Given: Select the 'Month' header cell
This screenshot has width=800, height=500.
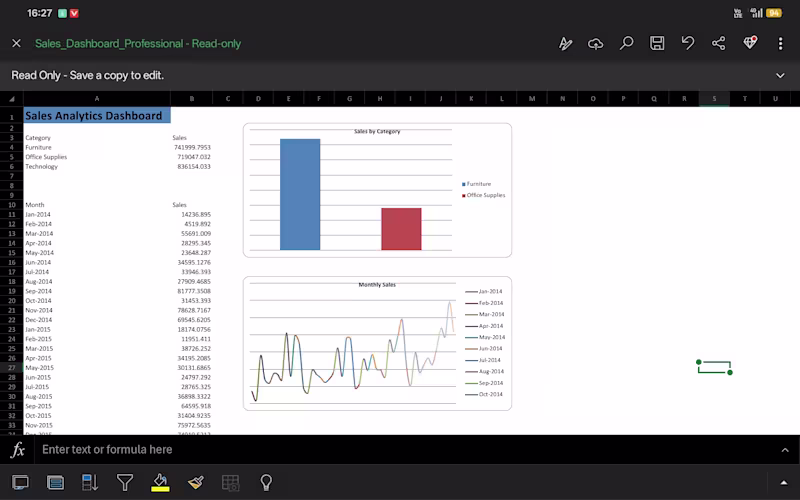Looking at the screenshot, I should point(97,205).
